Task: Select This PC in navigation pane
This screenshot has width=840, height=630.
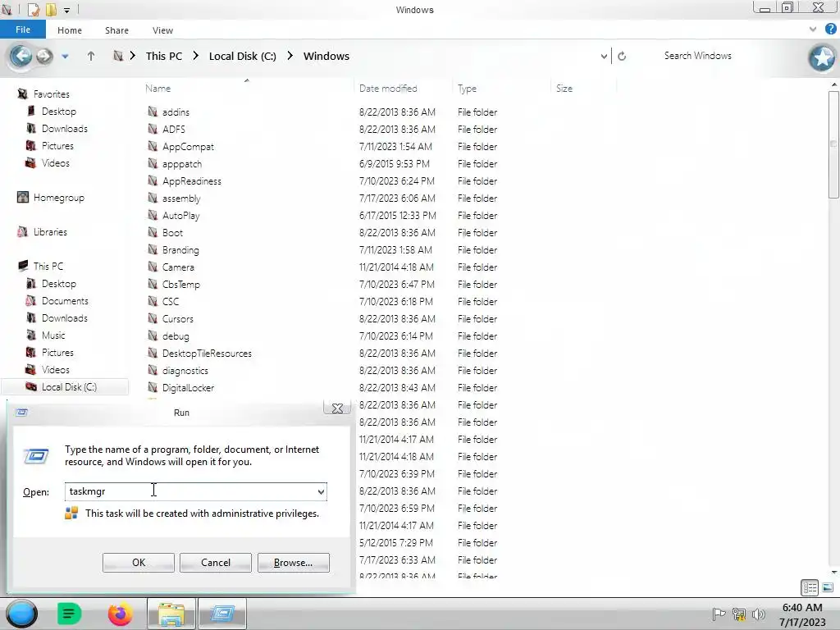Action: coord(48,267)
